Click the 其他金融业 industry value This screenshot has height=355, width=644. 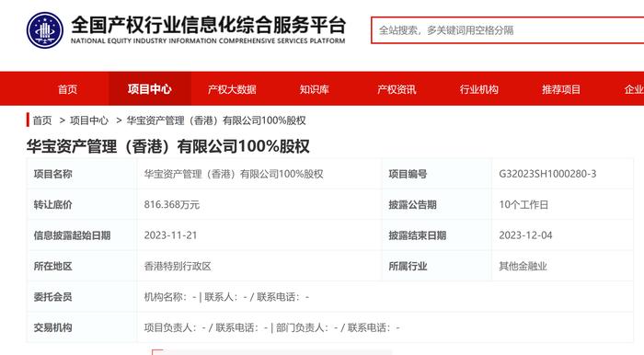coord(523,266)
